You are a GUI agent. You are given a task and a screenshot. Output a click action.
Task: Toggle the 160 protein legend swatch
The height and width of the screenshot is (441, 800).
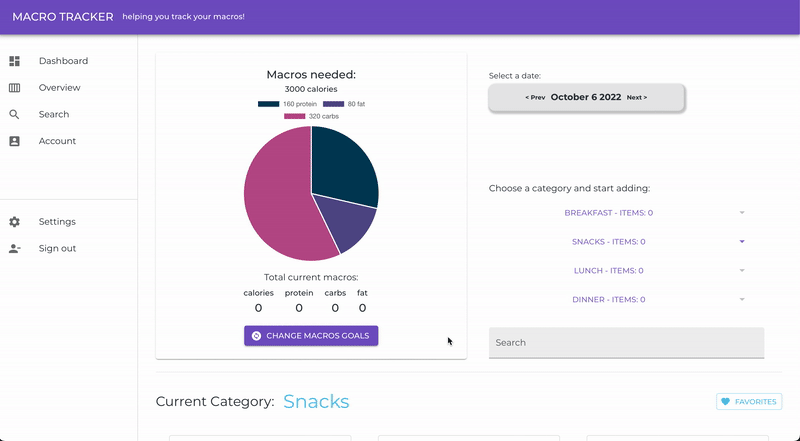point(268,104)
